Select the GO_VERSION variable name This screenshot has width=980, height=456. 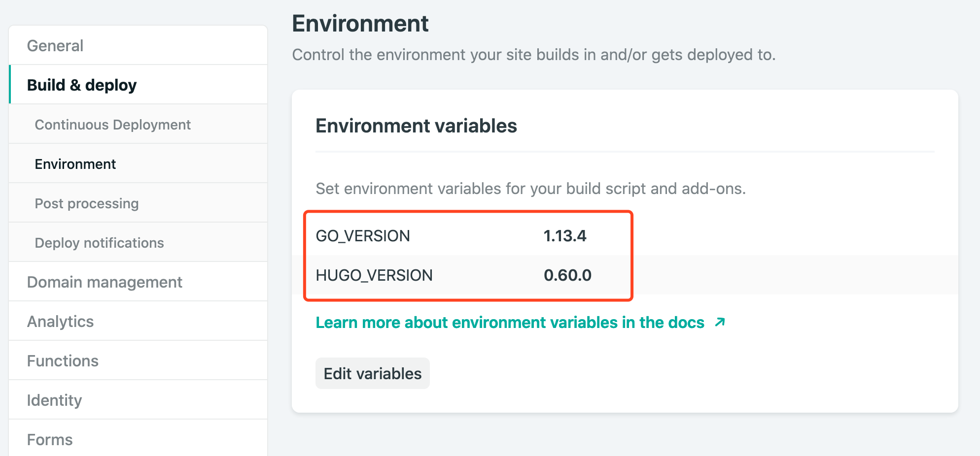tap(363, 236)
